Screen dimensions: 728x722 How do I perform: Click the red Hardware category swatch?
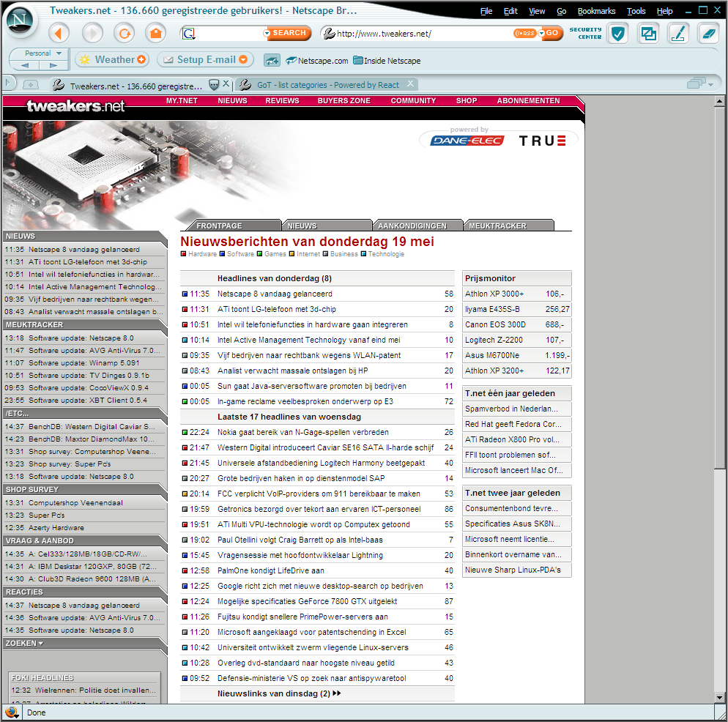tap(183, 254)
